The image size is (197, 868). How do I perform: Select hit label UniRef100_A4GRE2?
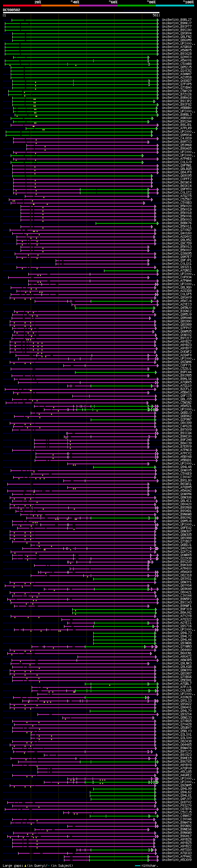176,775
